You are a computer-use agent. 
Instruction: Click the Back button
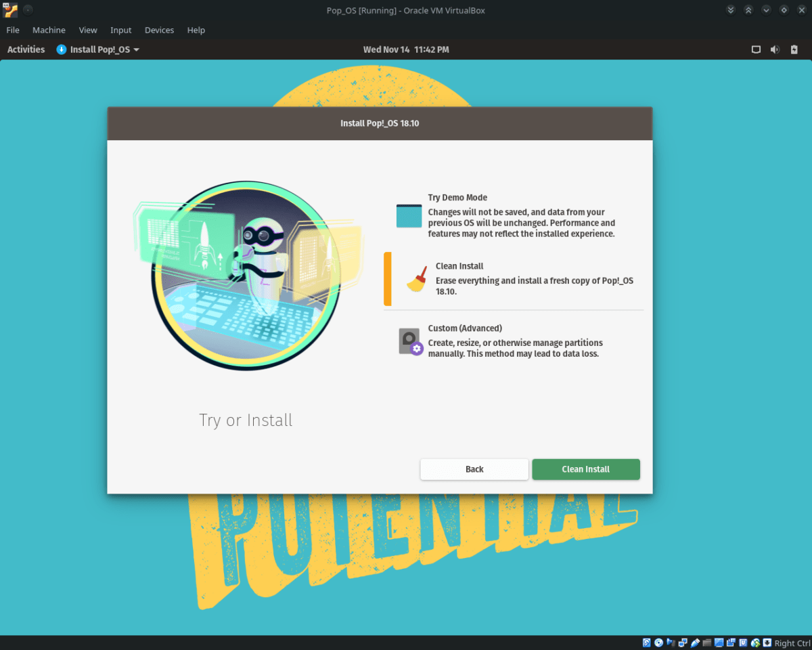(x=474, y=469)
